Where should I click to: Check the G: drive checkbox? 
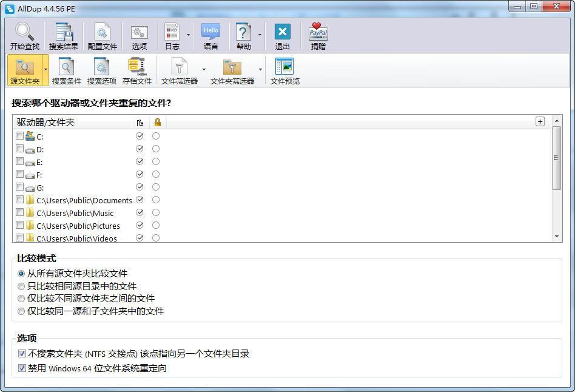pyautogui.click(x=20, y=187)
